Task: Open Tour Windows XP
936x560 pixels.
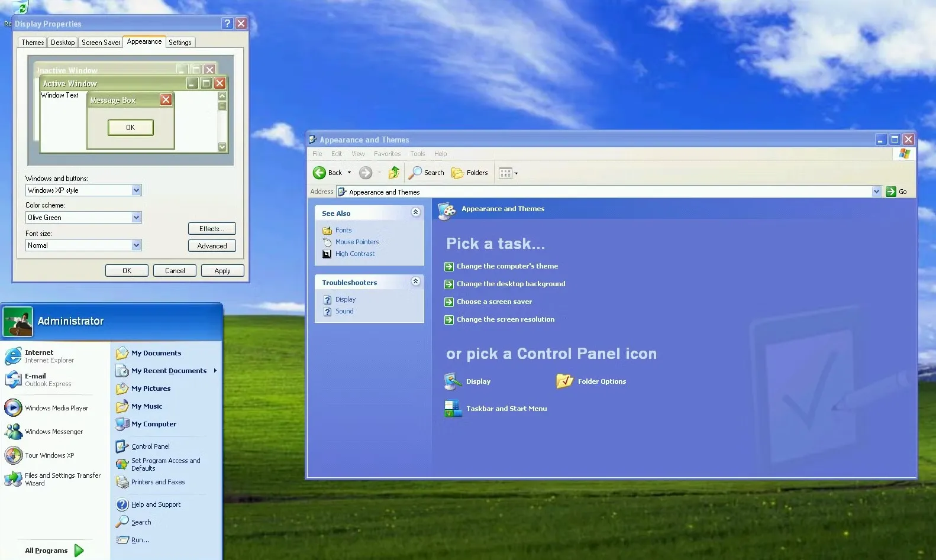Action: point(39,455)
